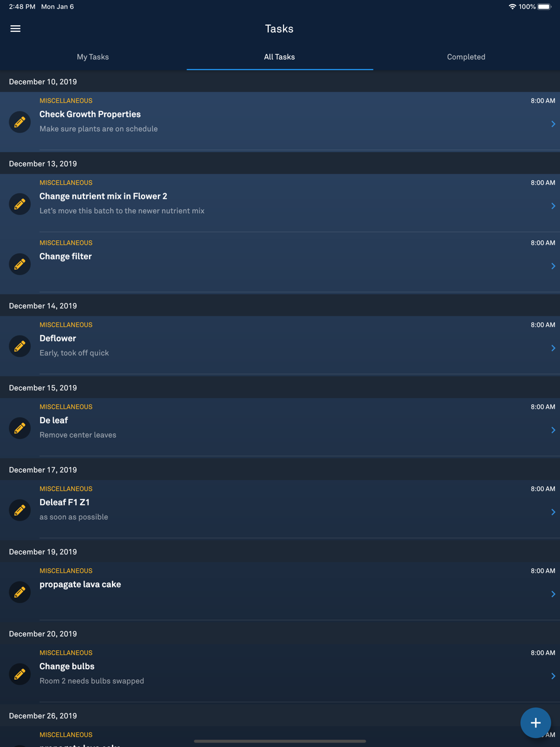The width and height of the screenshot is (560, 747).
Task: Open Deflower task chevron arrow
Action: click(553, 348)
